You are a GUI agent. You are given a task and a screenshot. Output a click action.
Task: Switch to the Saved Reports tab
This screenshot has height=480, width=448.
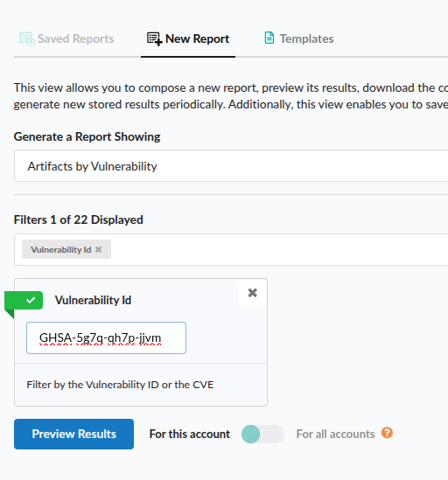66,38
